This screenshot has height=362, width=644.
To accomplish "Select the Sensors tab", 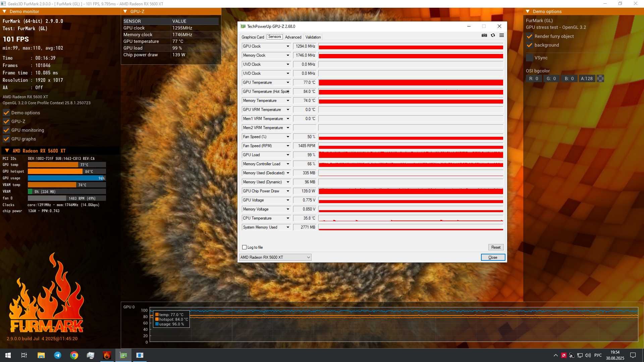I will [274, 37].
